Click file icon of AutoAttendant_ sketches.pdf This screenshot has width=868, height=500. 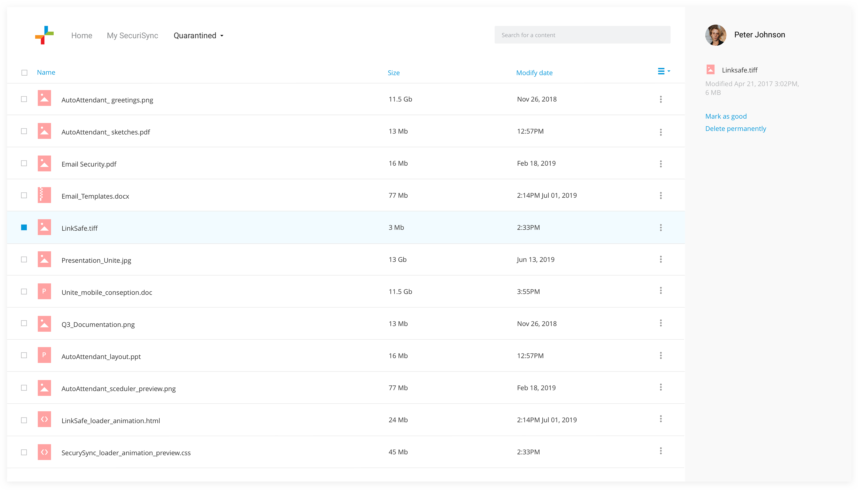coord(44,131)
